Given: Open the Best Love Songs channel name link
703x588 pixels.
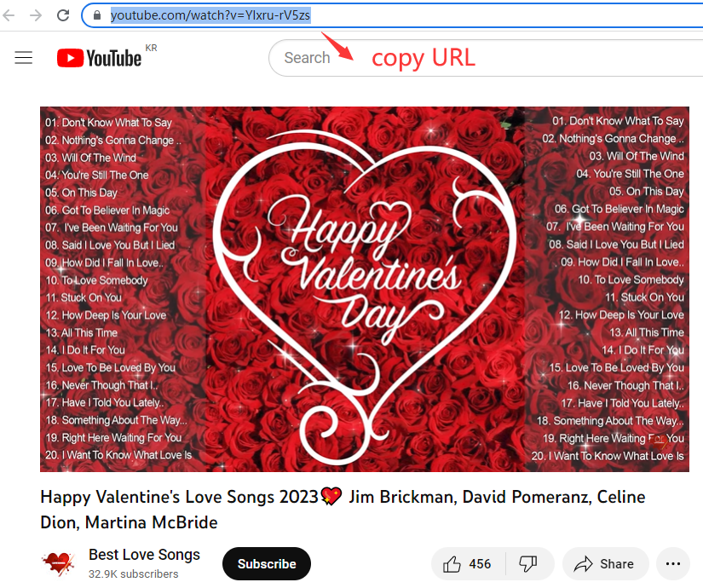Looking at the screenshot, I should 144,555.
